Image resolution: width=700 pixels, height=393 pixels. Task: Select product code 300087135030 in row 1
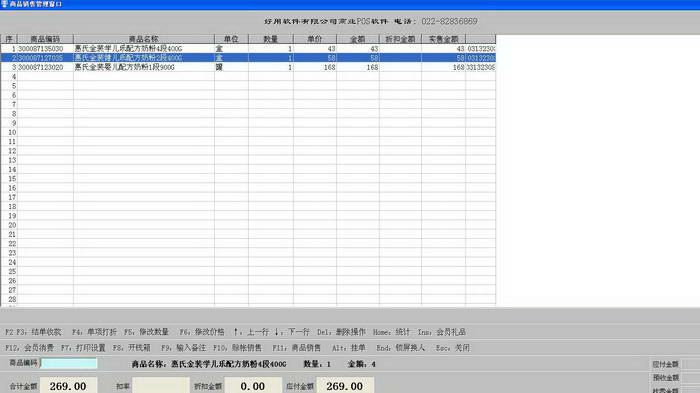pyautogui.click(x=41, y=48)
